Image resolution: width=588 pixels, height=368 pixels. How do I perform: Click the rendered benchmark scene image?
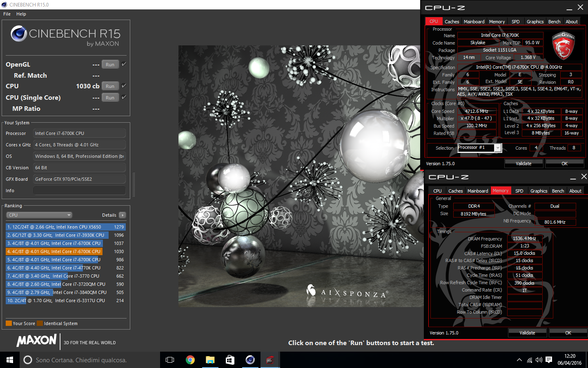pos(299,176)
